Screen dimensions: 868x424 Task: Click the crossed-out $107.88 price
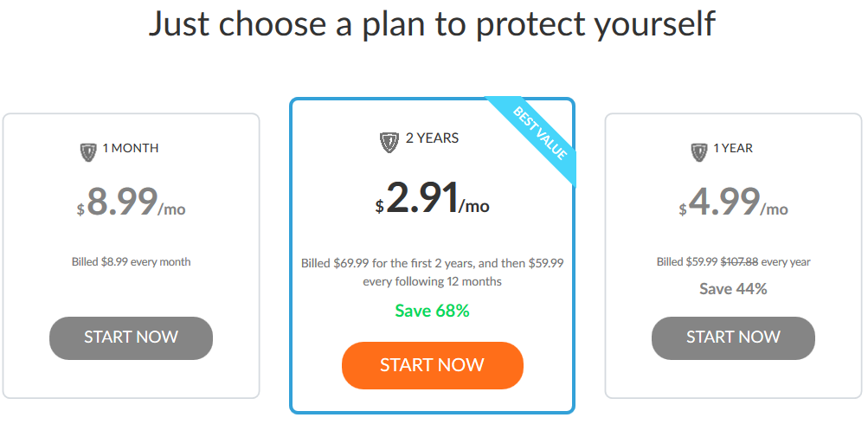click(740, 262)
